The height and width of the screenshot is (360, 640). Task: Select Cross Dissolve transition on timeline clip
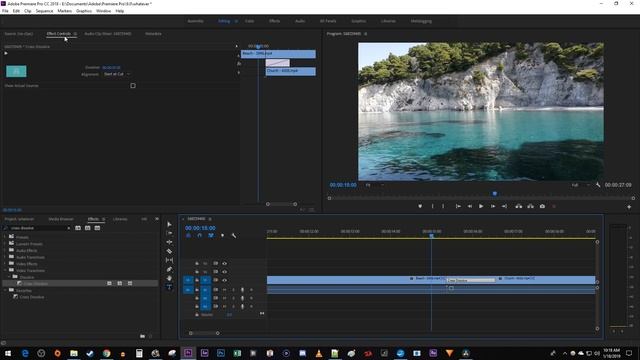471,280
